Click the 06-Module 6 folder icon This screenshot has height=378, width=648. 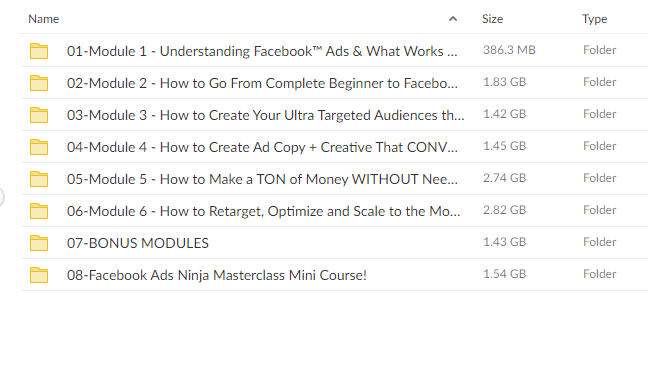tap(39, 211)
